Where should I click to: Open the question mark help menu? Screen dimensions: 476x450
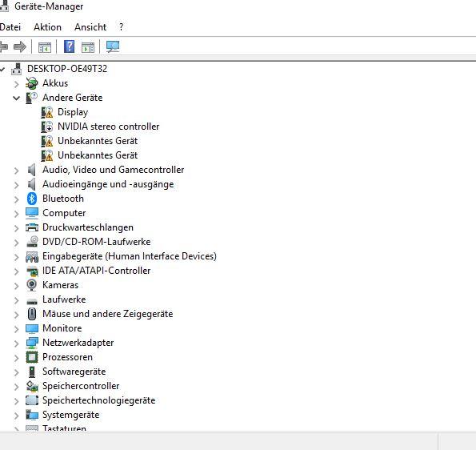pyautogui.click(x=121, y=26)
